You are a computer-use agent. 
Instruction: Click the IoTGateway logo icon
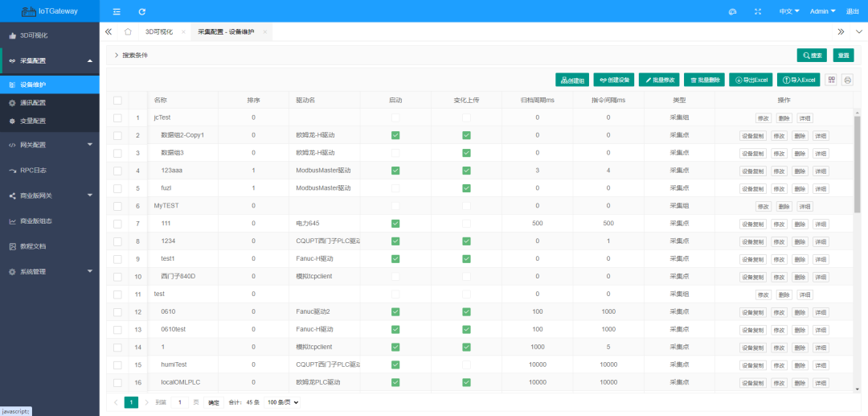tap(30, 11)
